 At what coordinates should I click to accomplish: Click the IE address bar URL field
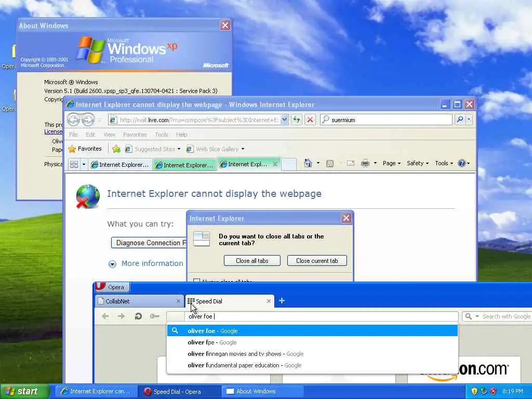pos(199,120)
